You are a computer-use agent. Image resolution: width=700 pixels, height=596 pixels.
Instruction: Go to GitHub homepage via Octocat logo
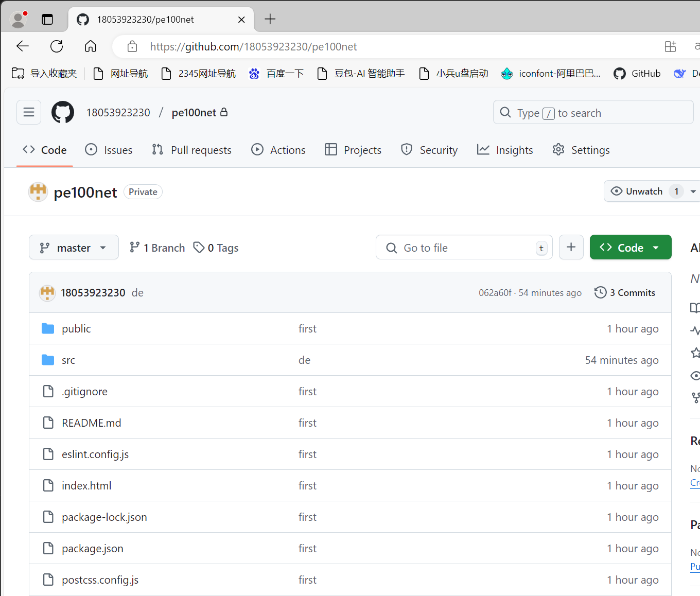pyautogui.click(x=63, y=112)
